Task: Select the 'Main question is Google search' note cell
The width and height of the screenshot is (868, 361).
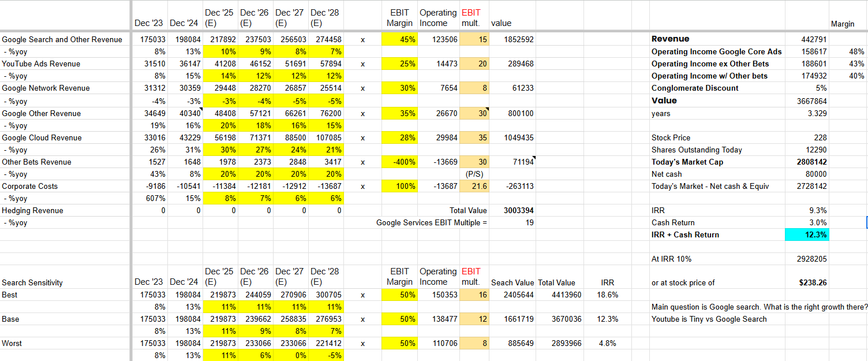Action: coord(759,307)
